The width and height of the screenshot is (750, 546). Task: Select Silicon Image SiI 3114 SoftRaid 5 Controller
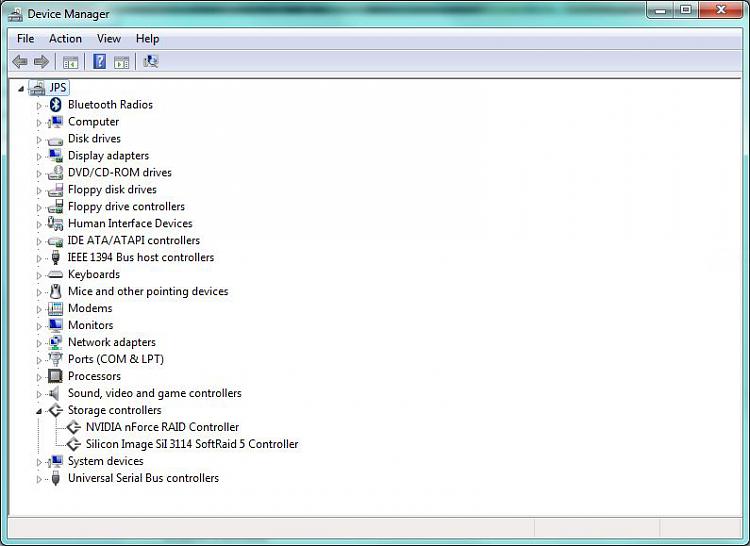coord(192,444)
